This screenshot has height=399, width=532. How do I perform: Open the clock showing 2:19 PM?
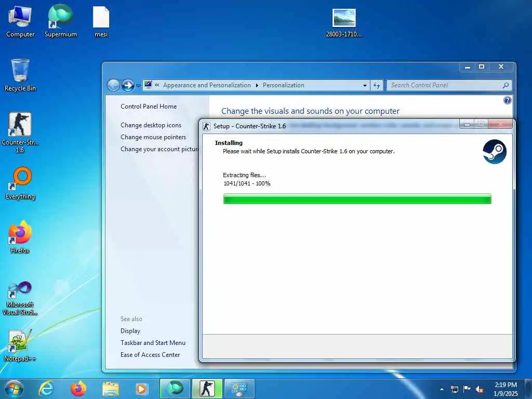[506, 389]
